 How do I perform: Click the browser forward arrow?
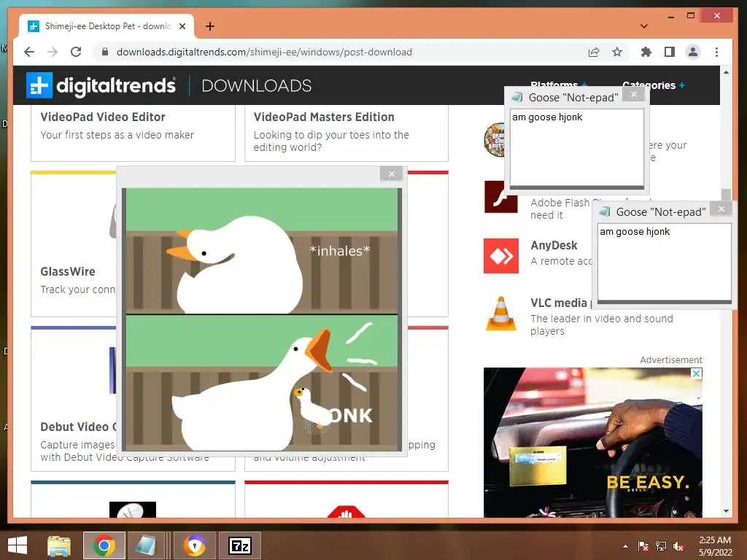53,52
